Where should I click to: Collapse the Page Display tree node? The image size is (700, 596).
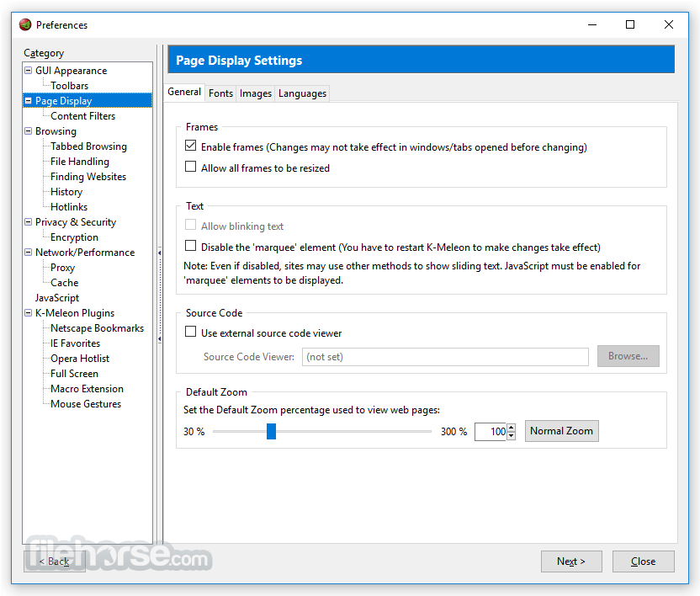[28, 100]
